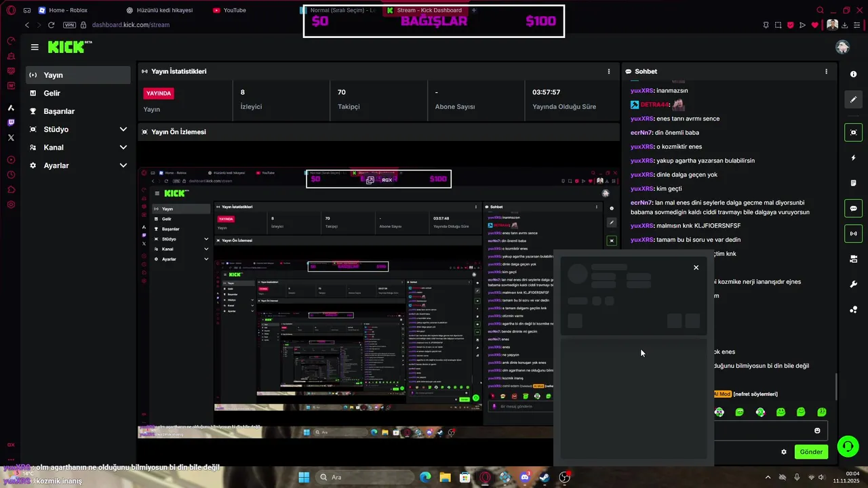The height and width of the screenshot is (488, 868).
Task: Click the info icon in right toolbar
Action: point(853,74)
